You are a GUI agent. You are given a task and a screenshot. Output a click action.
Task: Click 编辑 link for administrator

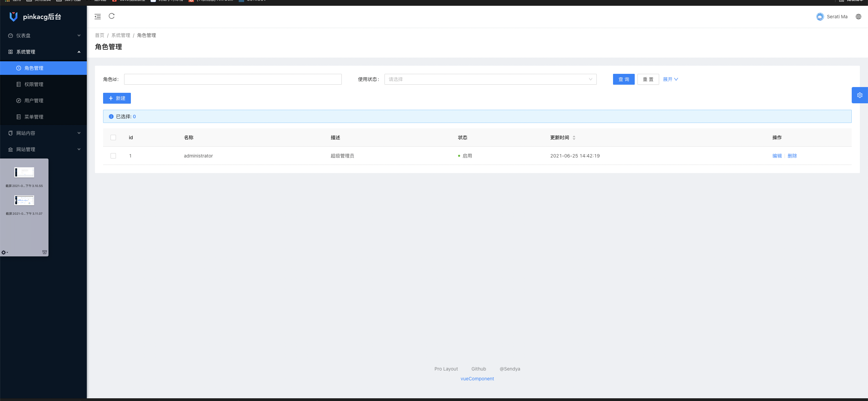[777, 156]
